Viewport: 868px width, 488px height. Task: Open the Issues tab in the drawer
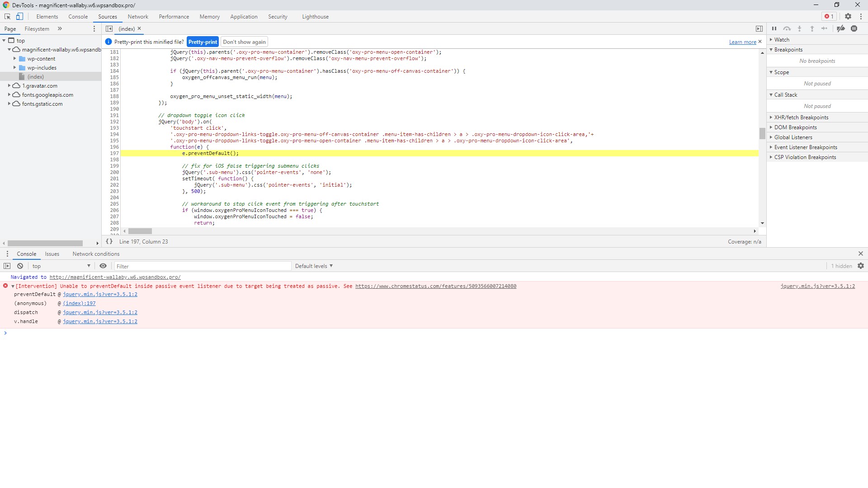point(52,253)
